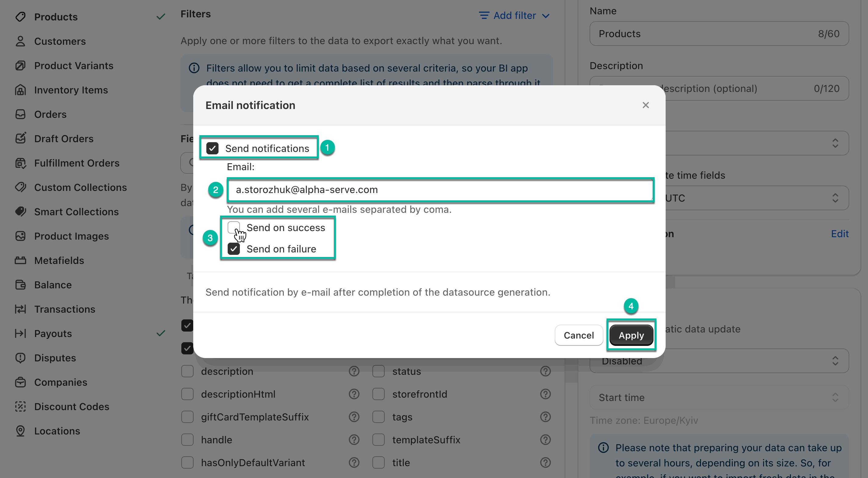Image resolution: width=868 pixels, height=478 pixels.
Task: Enable the Send on success option
Action: [x=234, y=227]
